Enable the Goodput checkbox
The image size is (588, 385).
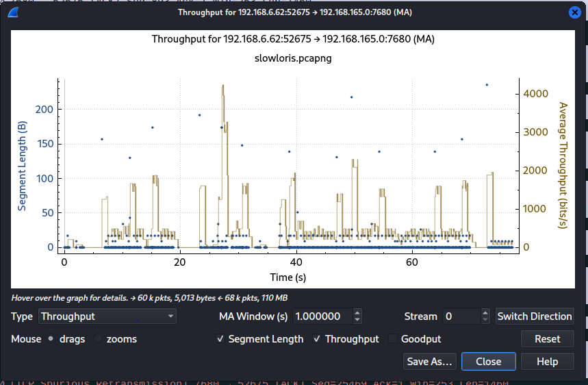tap(393, 339)
